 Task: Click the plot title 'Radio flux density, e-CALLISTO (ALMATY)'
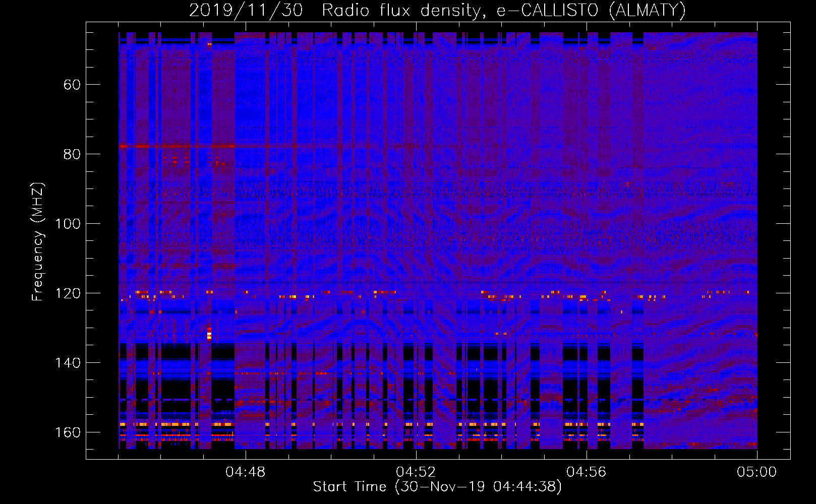(504, 10)
